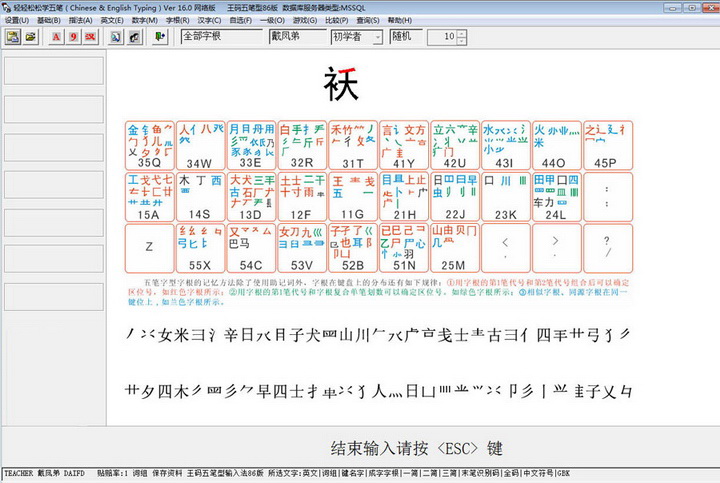Viewport: 720px width, 483px height.
Task: Open the 设置(U) menu
Action: [x=17, y=20]
